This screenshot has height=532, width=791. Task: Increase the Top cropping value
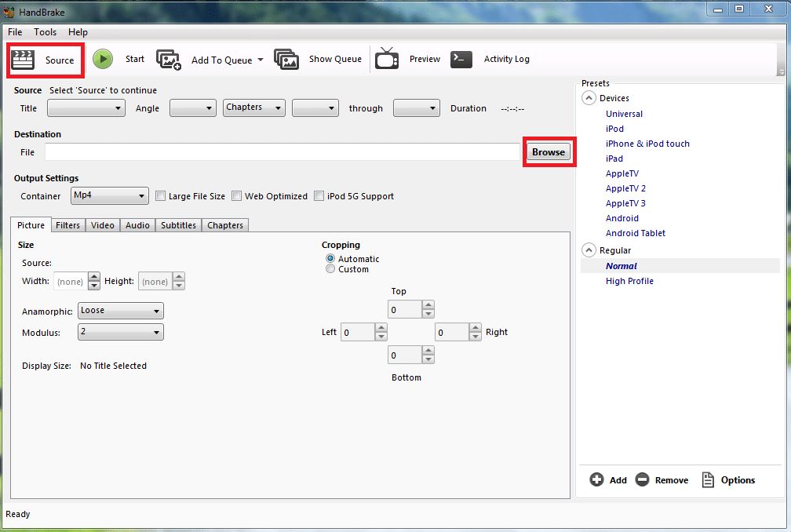pyautogui.click(x=428, y=305)
